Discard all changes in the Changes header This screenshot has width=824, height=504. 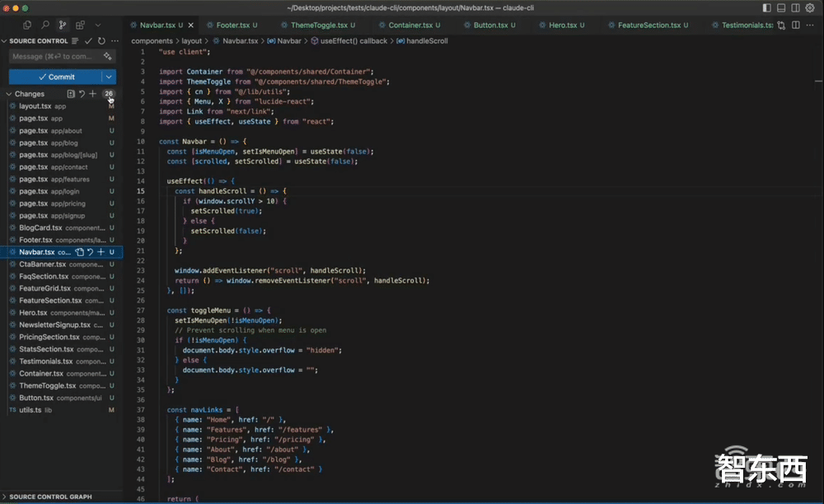(82, 94)
